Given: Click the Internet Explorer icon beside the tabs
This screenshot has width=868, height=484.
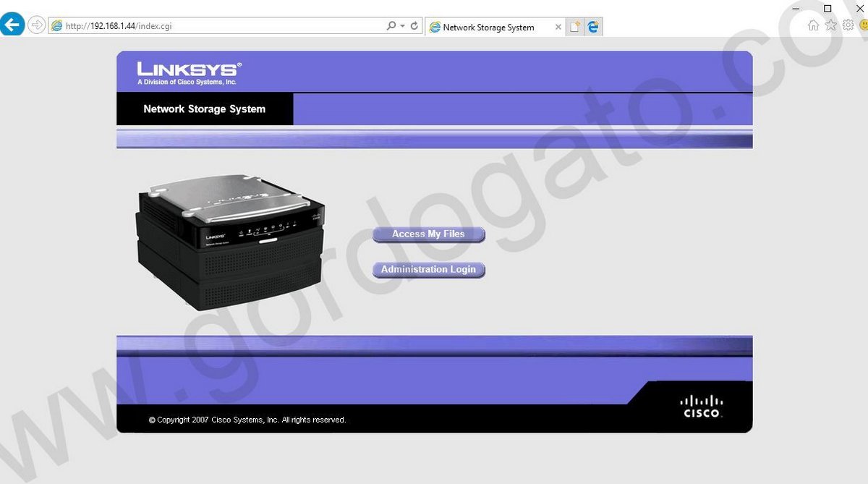Looking at the screenshot, I should pyautogui.click(x=592, y=26).
